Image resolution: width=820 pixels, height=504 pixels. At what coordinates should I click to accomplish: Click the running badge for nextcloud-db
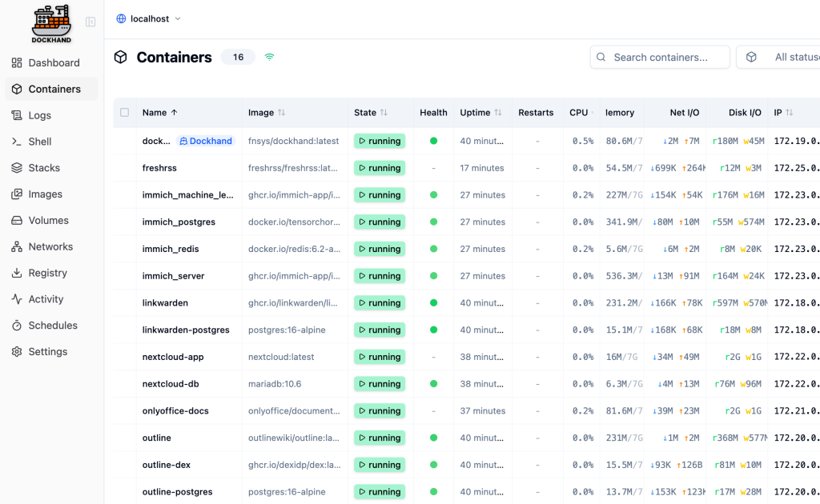coord(380,384)
